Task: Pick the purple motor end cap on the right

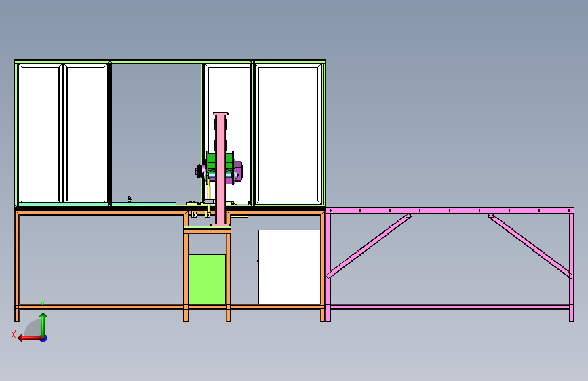Action: (x=239, y=171)
